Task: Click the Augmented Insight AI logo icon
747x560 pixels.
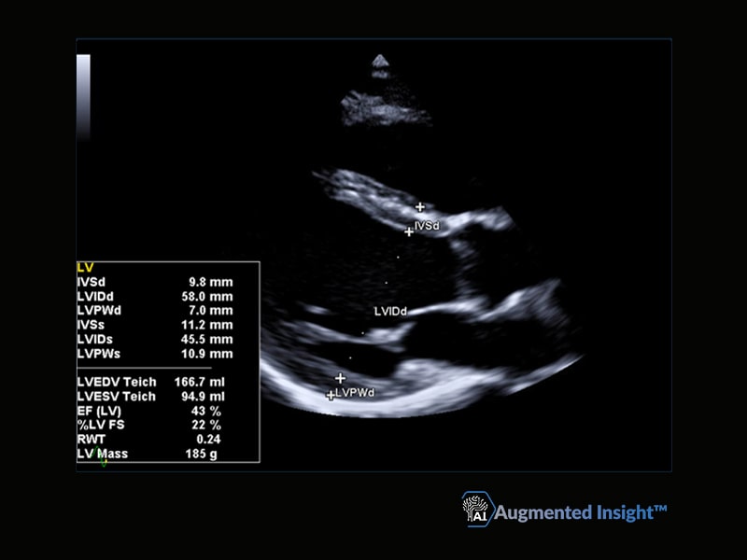Action: [x=477, y=509]
